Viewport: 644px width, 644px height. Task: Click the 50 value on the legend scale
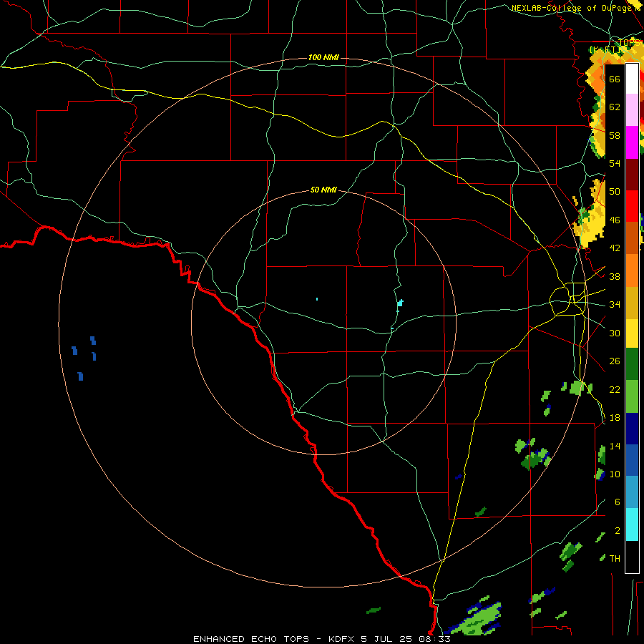(615, 192)
